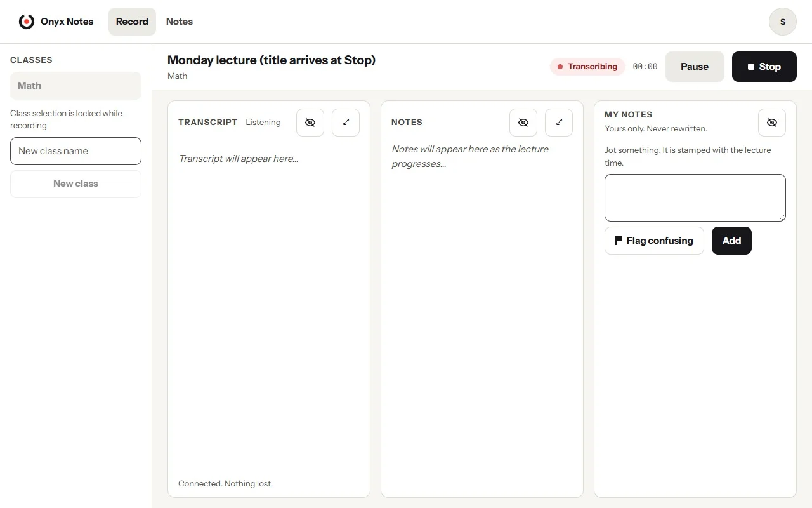Add the jotted note

pyautogui.click(x=731, y=241)
